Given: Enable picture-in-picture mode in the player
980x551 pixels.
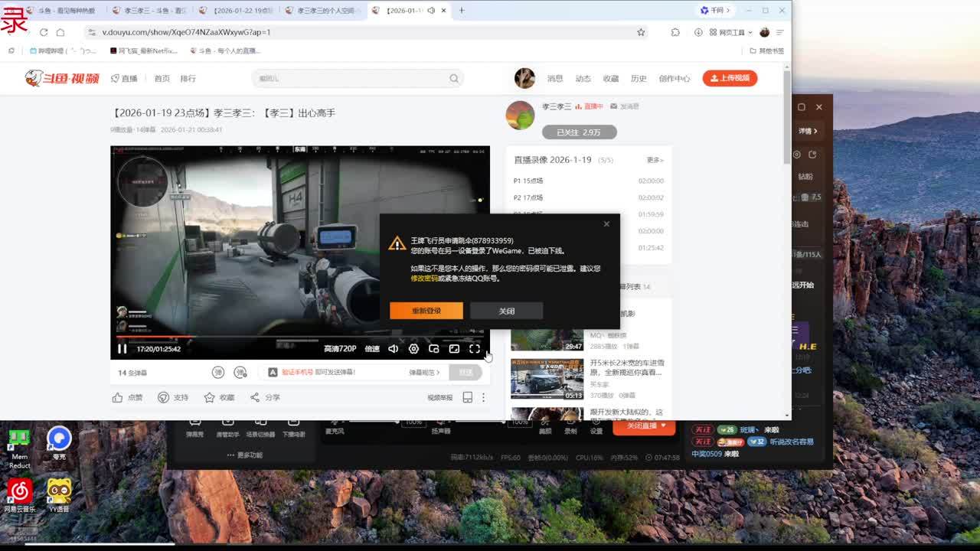Looking at the screenshot, I should point(434,349).
